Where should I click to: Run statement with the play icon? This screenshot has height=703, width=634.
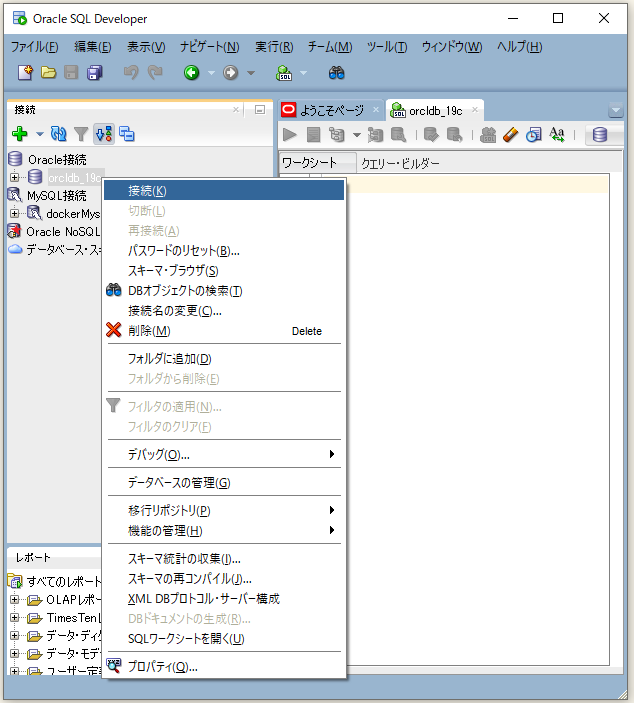click(290, 135)
